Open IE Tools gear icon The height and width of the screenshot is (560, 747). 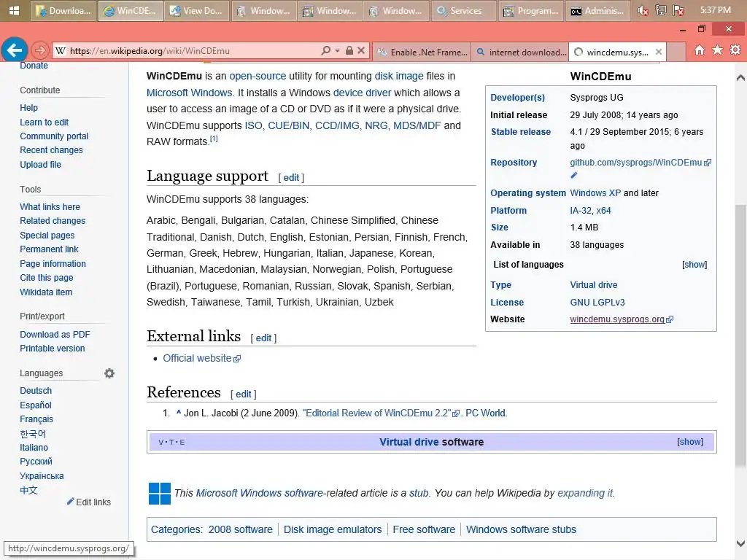click(x=735, y=50)
